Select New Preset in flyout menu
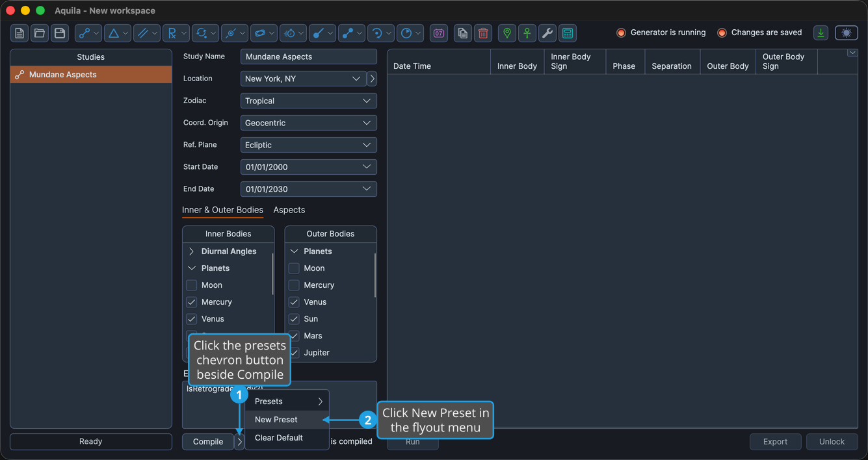Image resolution: width=868 pixels, height=460 pixels. coord(287,420)
